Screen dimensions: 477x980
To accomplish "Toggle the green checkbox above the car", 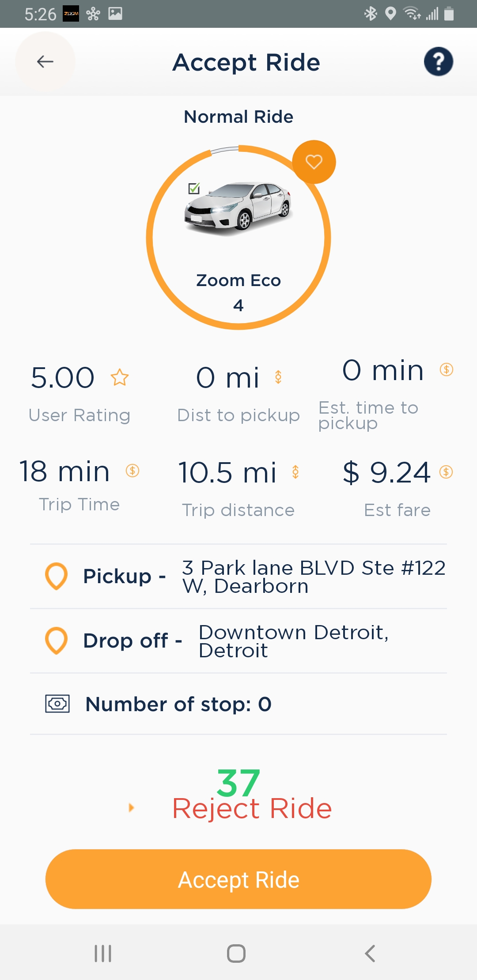I will click(194, 188).
